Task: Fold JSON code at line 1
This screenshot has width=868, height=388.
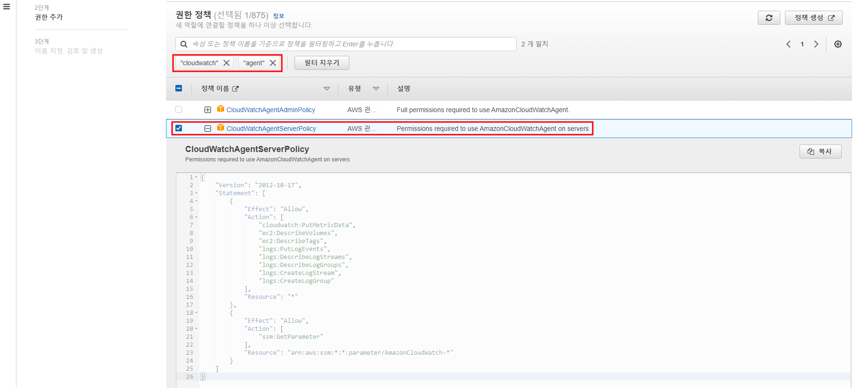Action: click(196, 177)
